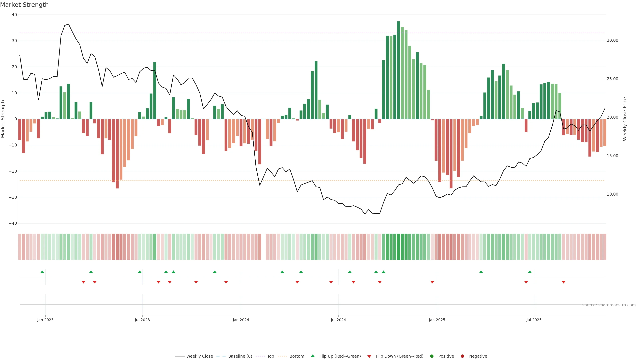Click the Jan 2024 x-axis label
This screenshot has height=362, width=644.
pos(241,320)
